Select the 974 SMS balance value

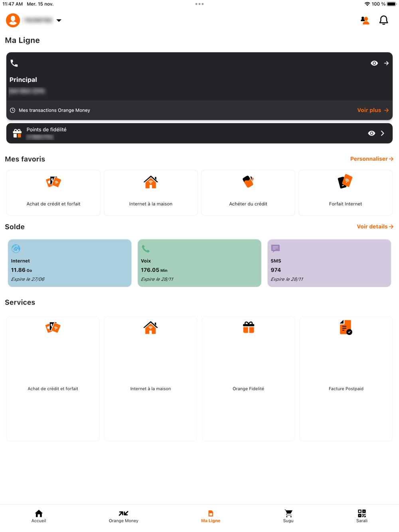276,270
